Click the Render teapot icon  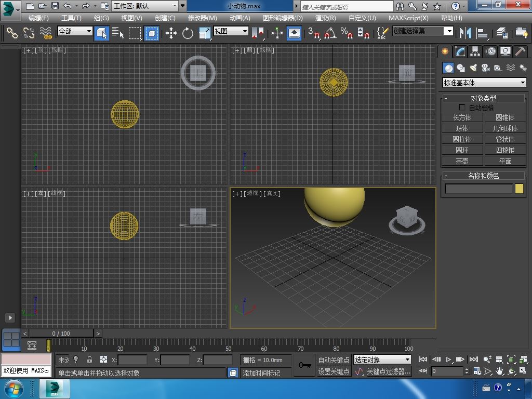click(x=521, y=33)
